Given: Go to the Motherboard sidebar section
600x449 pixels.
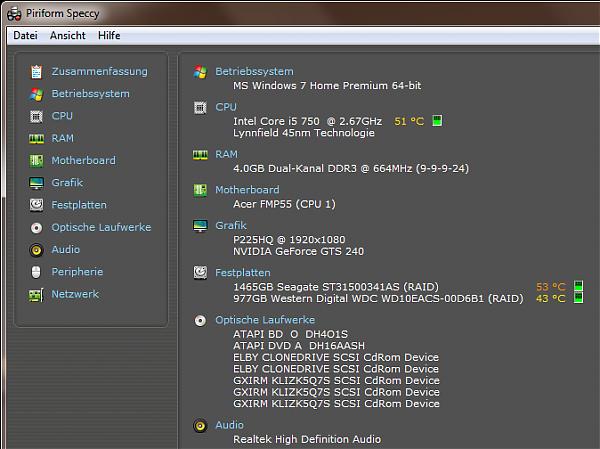Looking at the screenshot, I should tap(83, 160).
